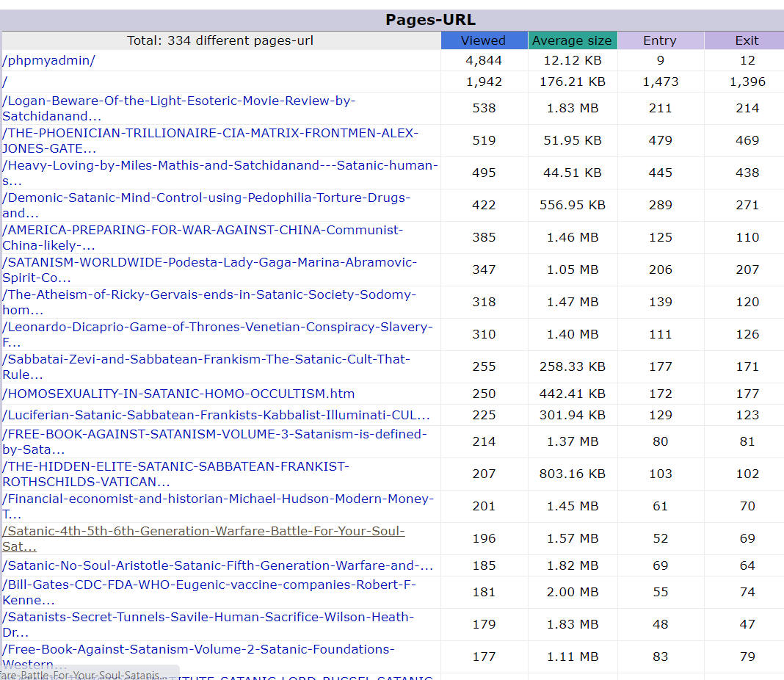The width and height of the screenshot is (784, 680).
Task: Click the viewed count "4,844"
Action: point(484,60)
